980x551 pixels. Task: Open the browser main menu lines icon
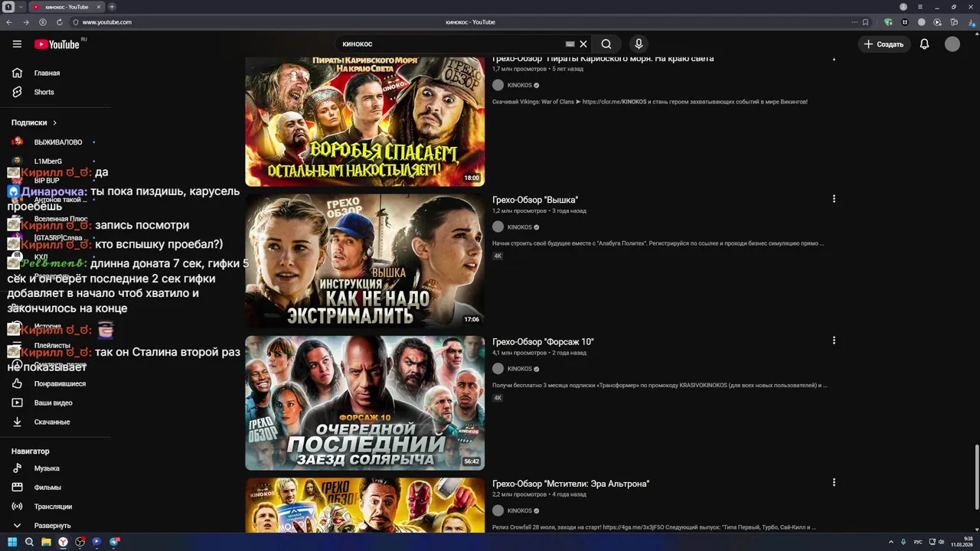point(920,7)
